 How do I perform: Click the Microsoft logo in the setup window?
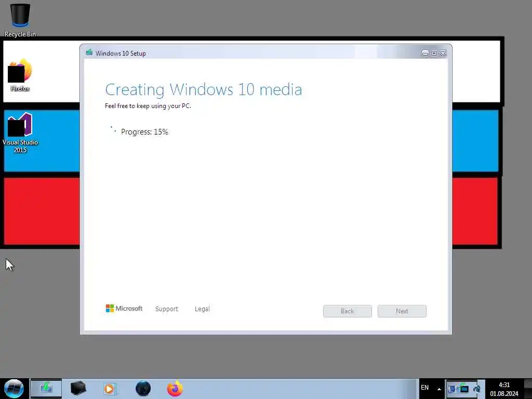point(124,309)
